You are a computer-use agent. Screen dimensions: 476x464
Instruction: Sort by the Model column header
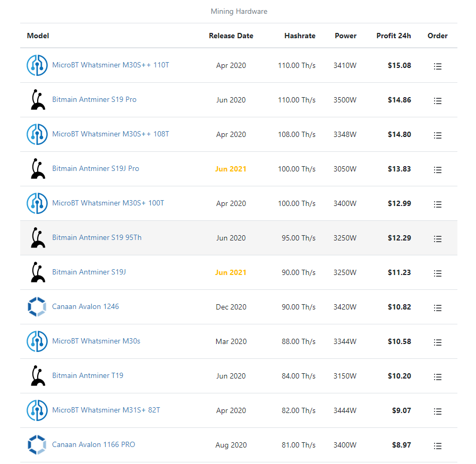tap(38, 36)
